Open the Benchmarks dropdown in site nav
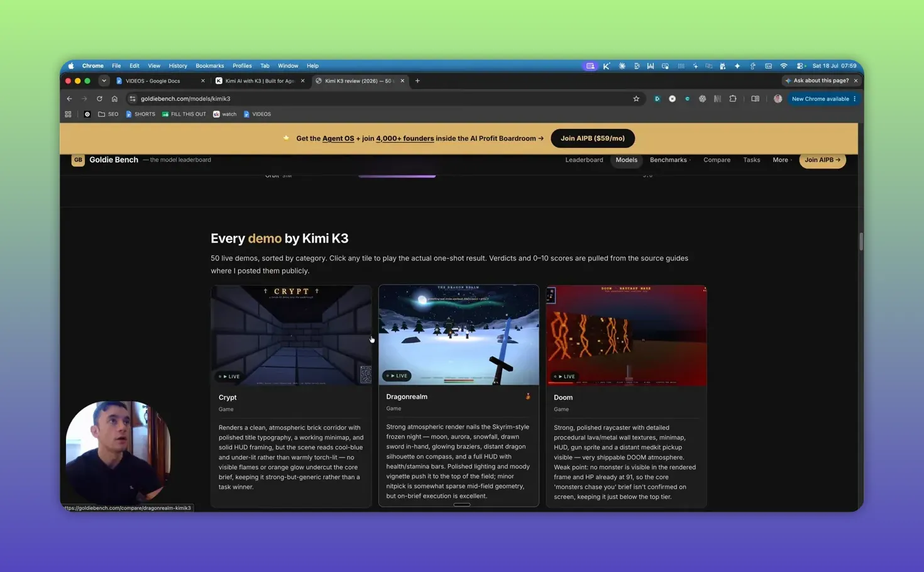The image size is (924, 572). [670, 160]
